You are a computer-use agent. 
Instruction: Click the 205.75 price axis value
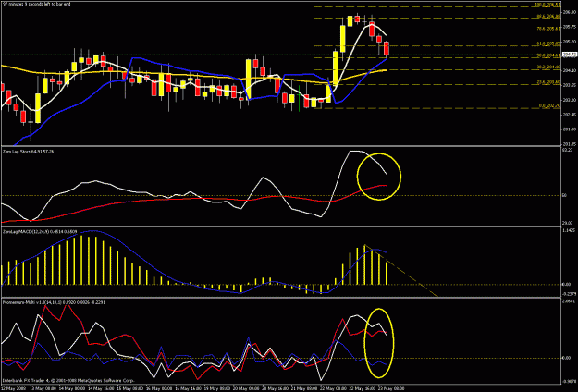tap(569, 27)
